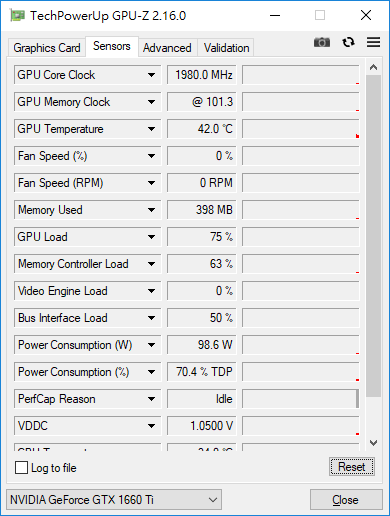Image resolution: width=390 pixels, height=516 pixels.
Task: Click the scrollbar up arrow
Action: (x=373, y=67)
